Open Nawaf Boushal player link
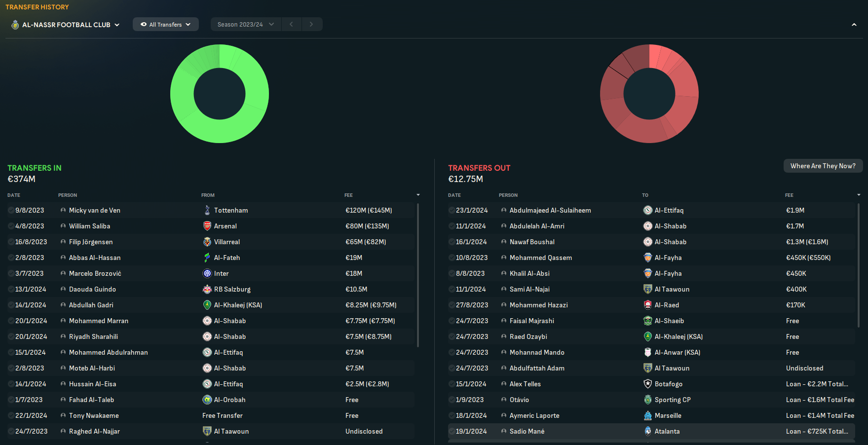 click(532, 242)
